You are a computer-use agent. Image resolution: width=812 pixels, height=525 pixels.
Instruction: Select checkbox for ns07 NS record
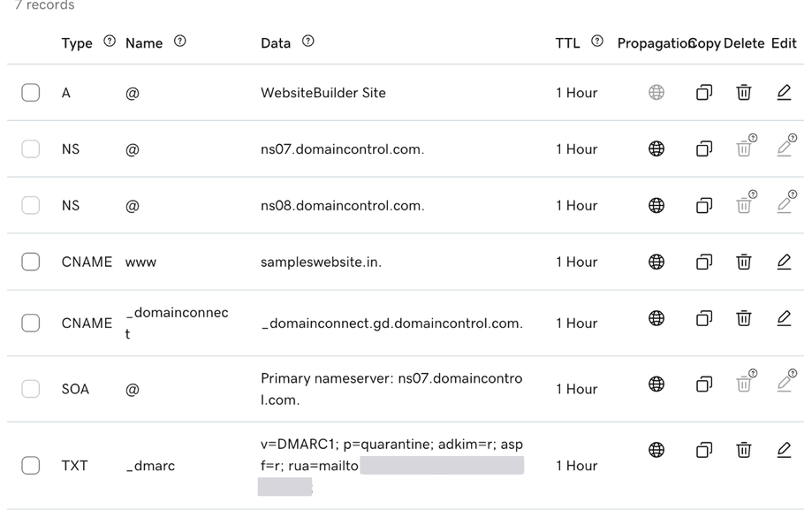(x=31, y=149)
